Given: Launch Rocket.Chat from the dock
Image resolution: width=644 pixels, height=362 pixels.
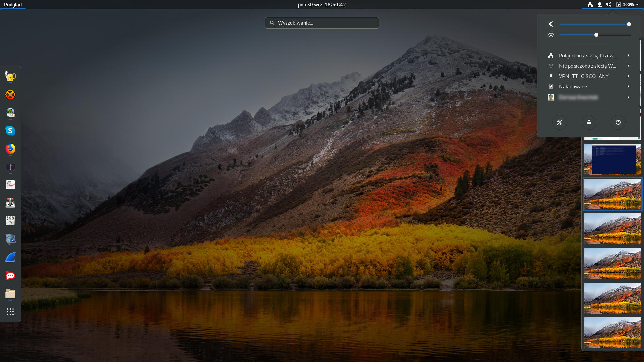Looking at the screenshot, I should pos(10,275).
